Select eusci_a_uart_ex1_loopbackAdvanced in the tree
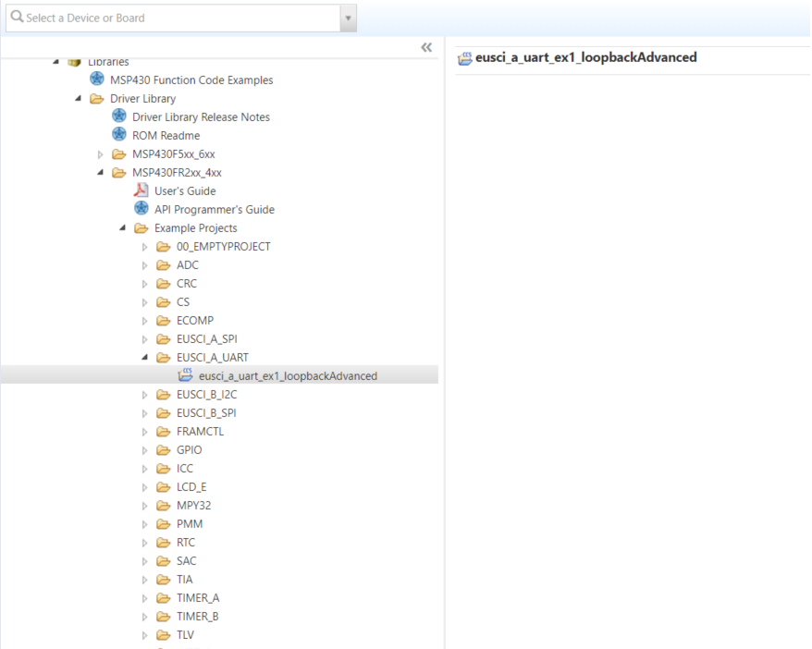Viewport: 812px width, 649px height. [288, 376]
